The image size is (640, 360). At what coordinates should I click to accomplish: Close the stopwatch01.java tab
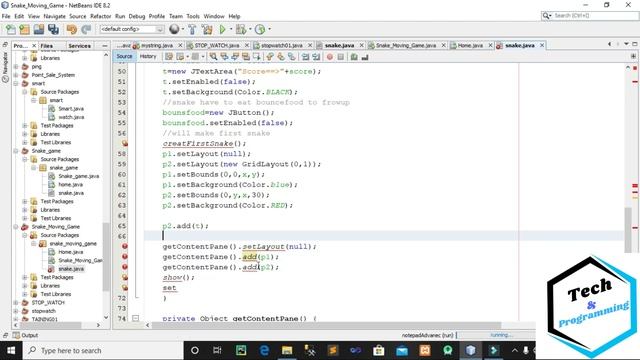point(310,45)
